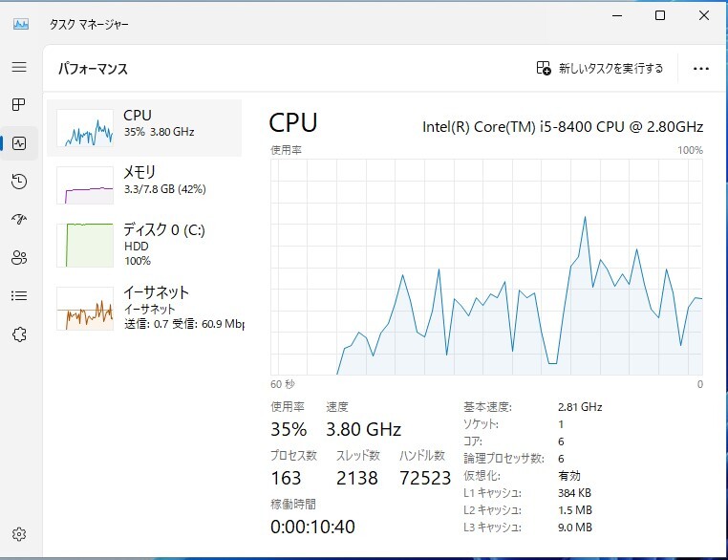Click the memory usage mini graph

coord(85,185)
